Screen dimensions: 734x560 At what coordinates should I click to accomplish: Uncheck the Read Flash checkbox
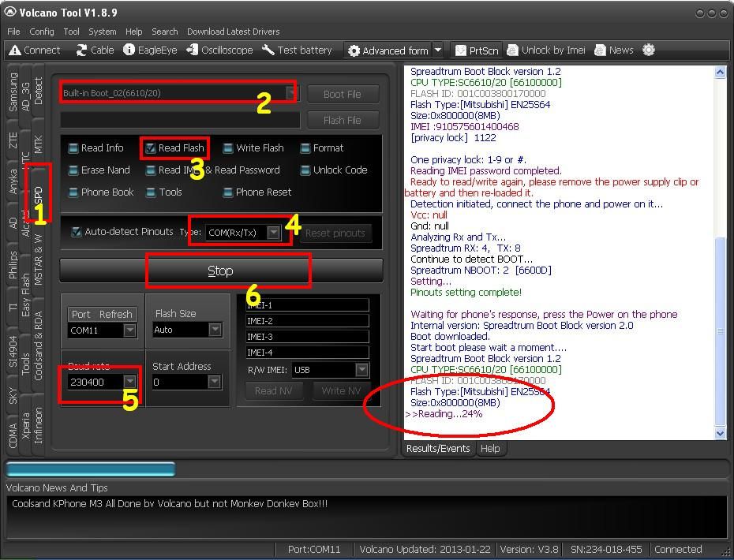click(x=150, y=148)
